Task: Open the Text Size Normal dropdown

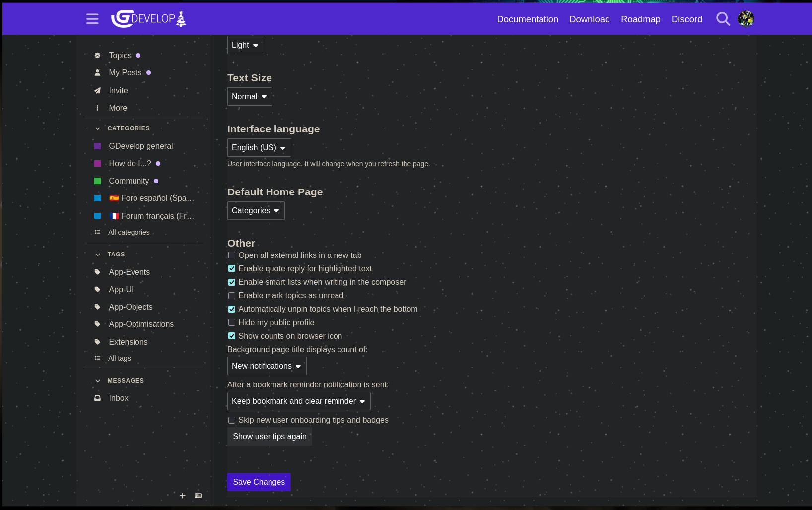Action: click(249, 96)
